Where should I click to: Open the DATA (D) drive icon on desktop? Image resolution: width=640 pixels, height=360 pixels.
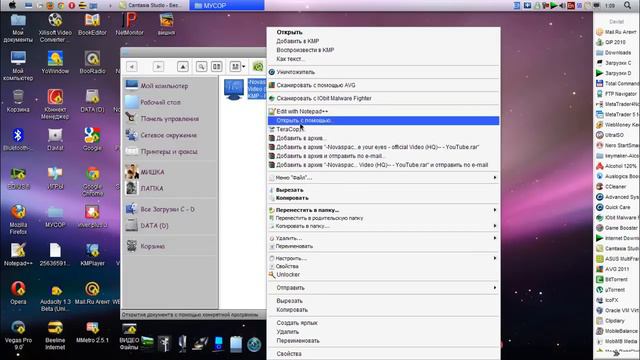pyautogui.click(x=92, y=101)
